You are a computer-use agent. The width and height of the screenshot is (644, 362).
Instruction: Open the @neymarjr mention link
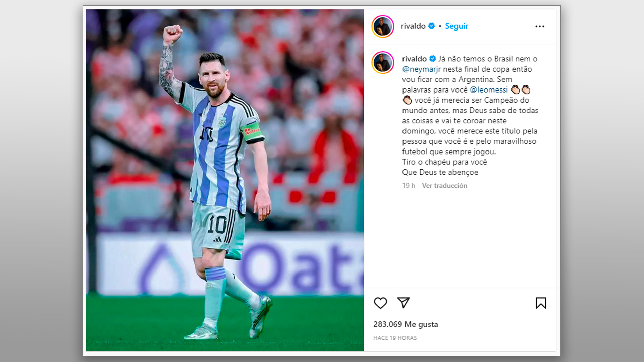coord(421,69)
